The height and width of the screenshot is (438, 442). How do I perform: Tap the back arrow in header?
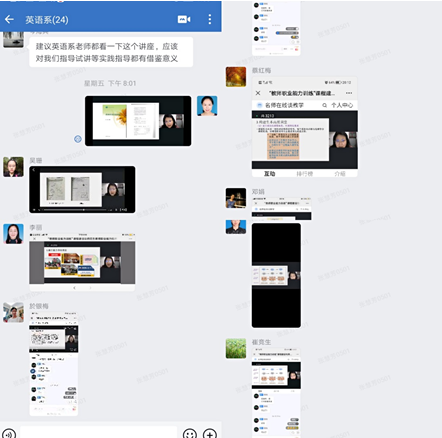(9, 19)
